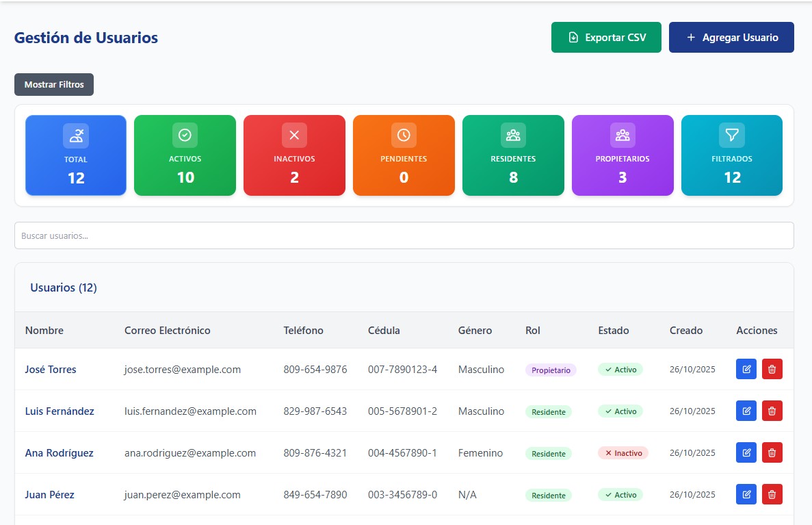Viewport: 812px width, 525px height.
Task: Open the Propietarios purple stat card
Action: point(623,155)
